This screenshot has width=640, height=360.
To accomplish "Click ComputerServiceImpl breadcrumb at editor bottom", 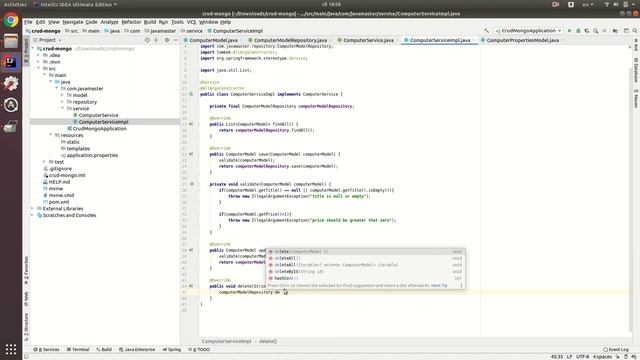I will point(227,341).
